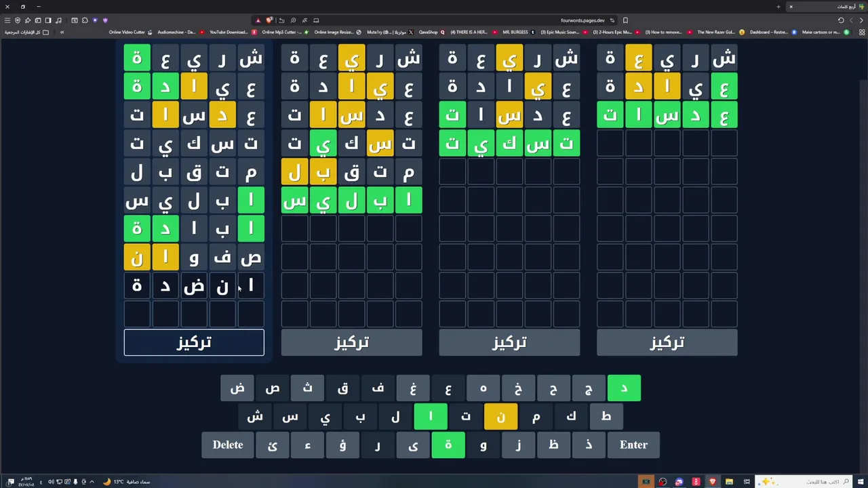The width and height of the screenshot is (868, 488).
Task: Open the browser hamburger menu
Action: pos(7,20)
